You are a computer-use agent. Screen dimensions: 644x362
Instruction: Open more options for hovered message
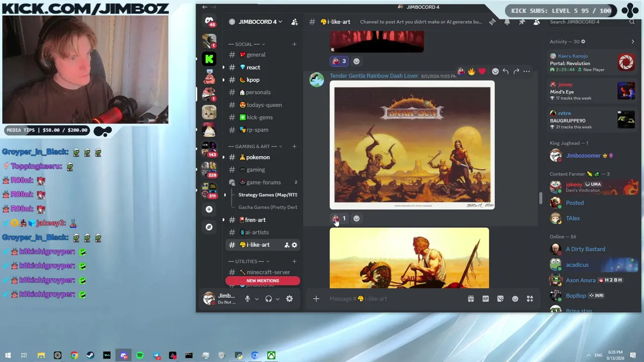(x=527, y=71)
